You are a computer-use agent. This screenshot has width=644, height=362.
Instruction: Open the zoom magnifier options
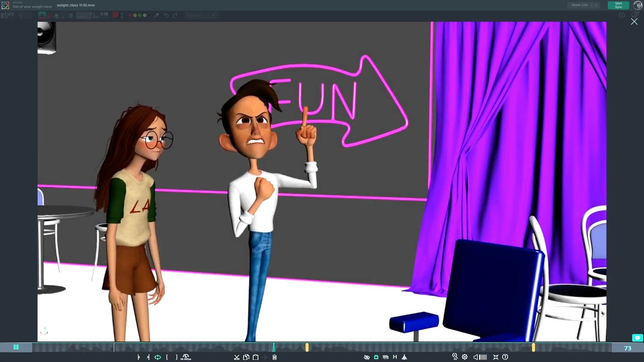[x=455, y=356]
